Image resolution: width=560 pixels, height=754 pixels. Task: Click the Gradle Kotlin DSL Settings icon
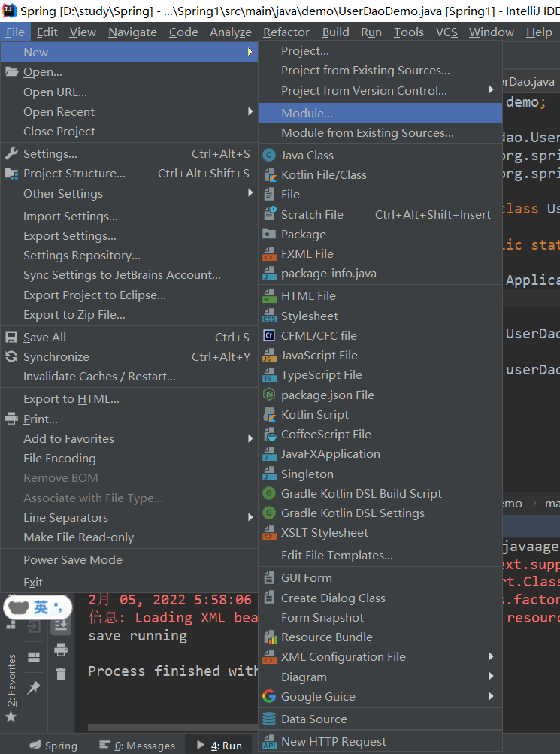269,513
